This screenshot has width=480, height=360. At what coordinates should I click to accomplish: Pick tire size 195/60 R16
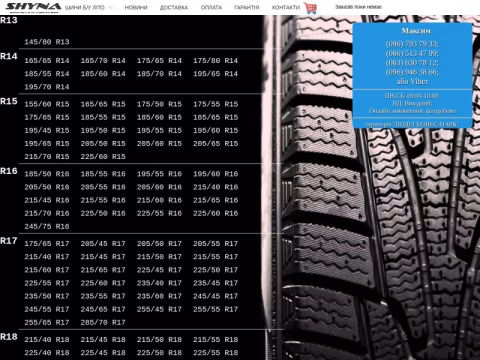point(216,174)
